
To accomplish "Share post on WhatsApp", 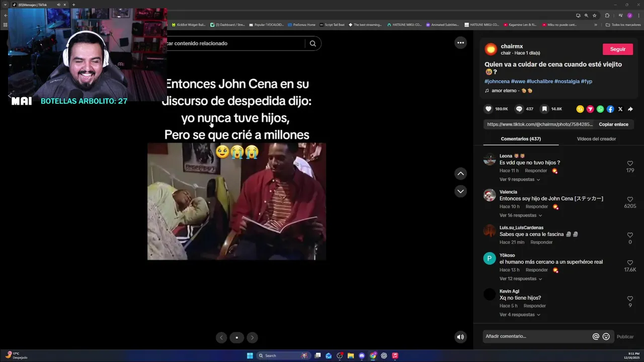I will (x=600, y=109).
